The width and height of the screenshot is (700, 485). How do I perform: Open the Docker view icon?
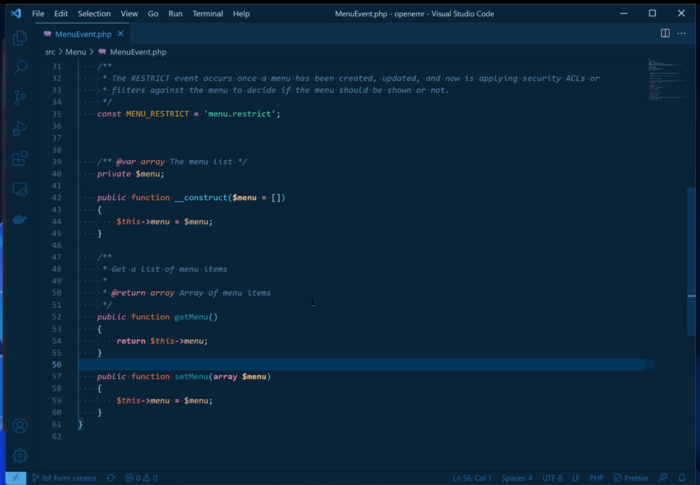click(x=20, y=219)
